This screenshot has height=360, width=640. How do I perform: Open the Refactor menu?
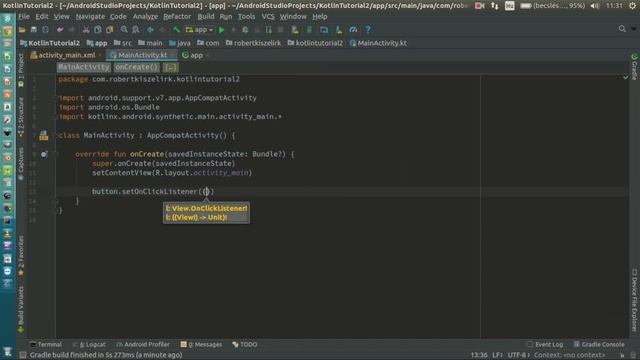point(177,17)
